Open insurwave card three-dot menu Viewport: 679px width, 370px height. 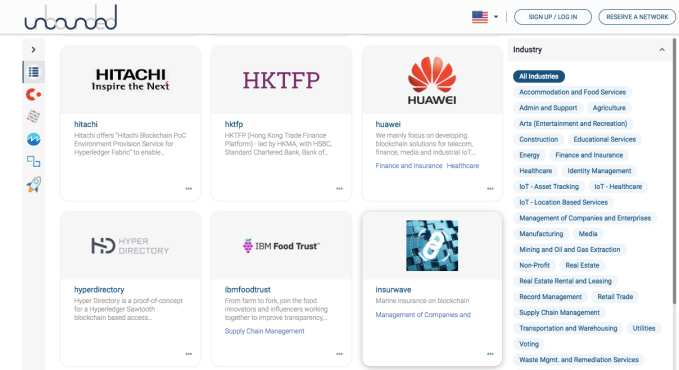click(x=490, y=354)
